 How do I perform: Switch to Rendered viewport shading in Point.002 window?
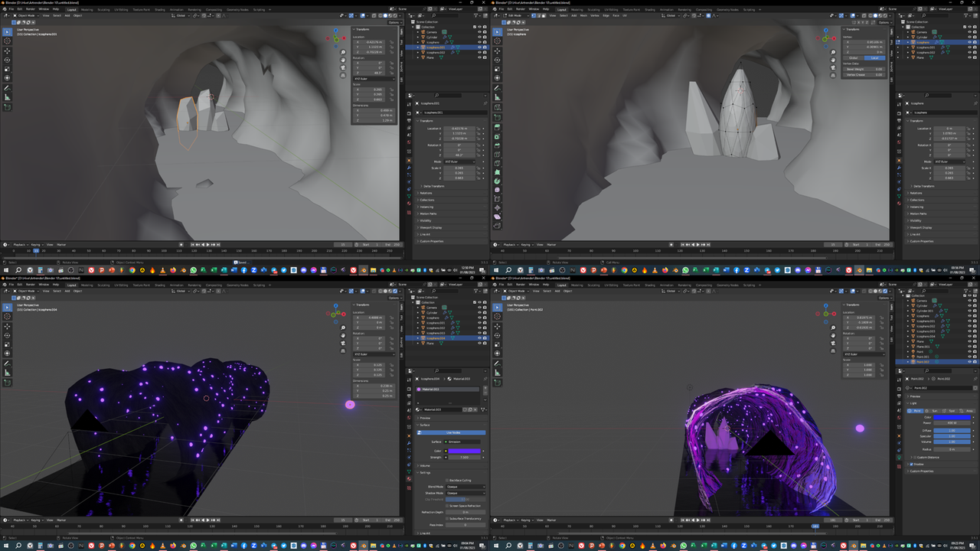(x=885, y=291)
